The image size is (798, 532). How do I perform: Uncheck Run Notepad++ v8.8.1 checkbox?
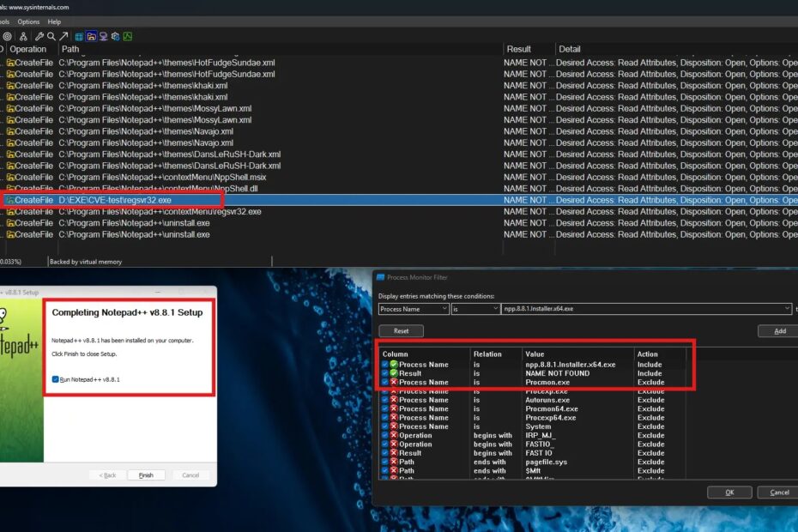(x=56, y=378)
